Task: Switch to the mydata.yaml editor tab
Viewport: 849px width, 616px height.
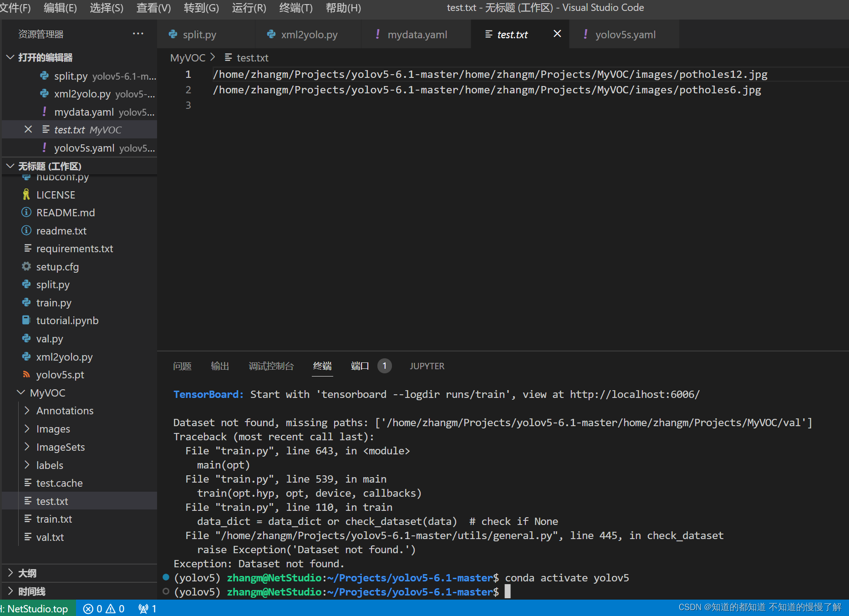Action: click(417, 34)
